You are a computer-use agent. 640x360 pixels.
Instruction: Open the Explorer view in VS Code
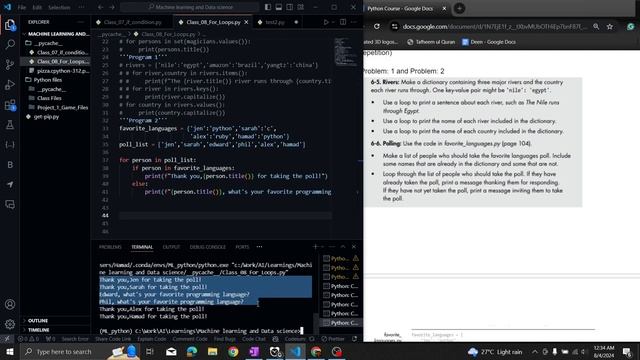10,25
